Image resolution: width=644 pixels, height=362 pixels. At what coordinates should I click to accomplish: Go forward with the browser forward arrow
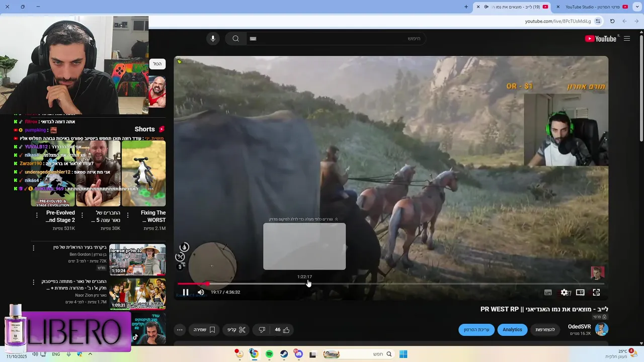coord(624,21)
